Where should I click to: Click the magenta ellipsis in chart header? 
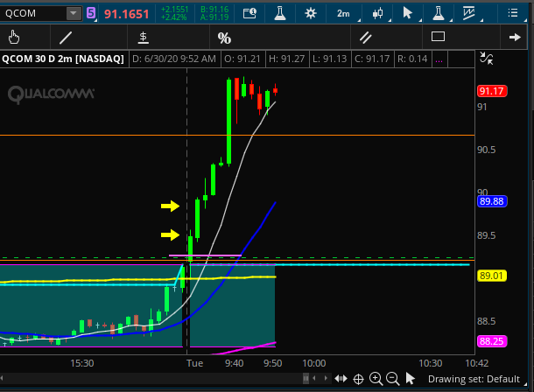click(x=439, y=60)
